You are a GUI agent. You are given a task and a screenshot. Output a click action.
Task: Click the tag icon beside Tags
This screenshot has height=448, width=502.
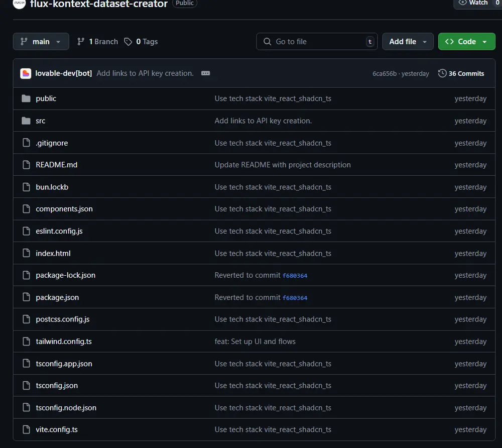coord(129,42)
